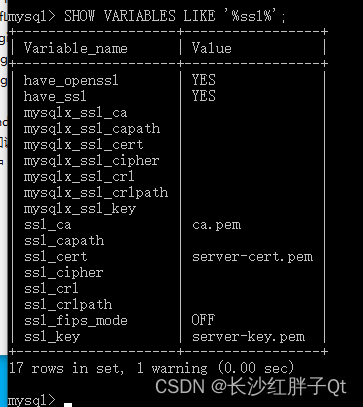
Task: Click the ssl_cipher variable name
Action: [x=63, y=273]
